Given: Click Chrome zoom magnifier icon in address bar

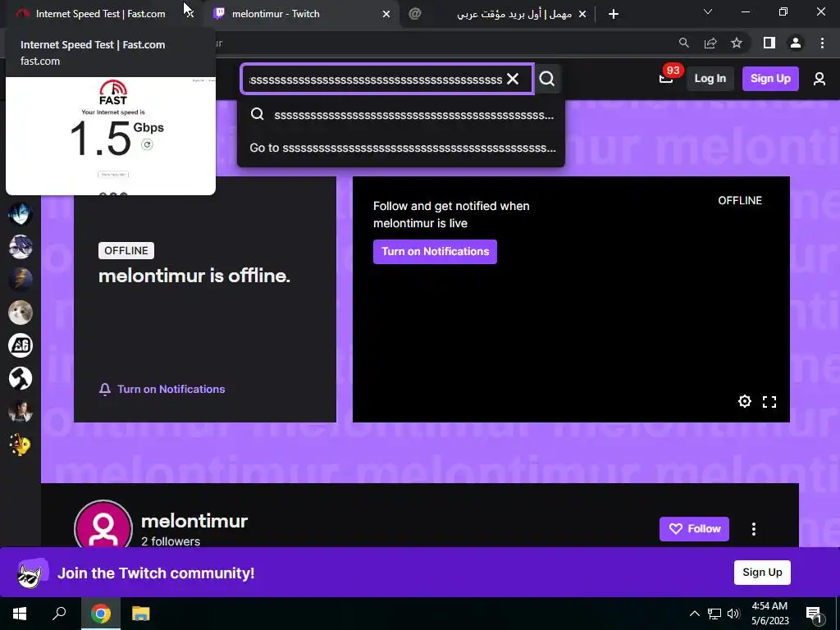Looking at the screenshot, I should coord(683,43).
